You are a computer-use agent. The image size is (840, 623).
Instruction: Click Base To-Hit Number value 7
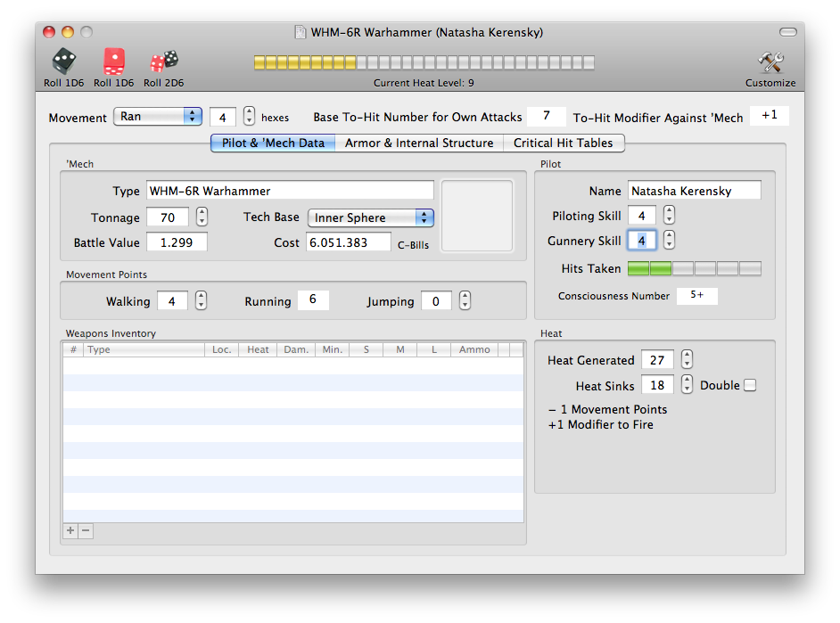tap(547, 116)
